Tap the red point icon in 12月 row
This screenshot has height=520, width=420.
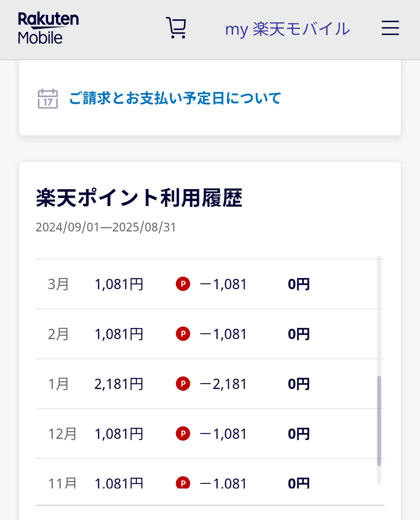(183, 434)
